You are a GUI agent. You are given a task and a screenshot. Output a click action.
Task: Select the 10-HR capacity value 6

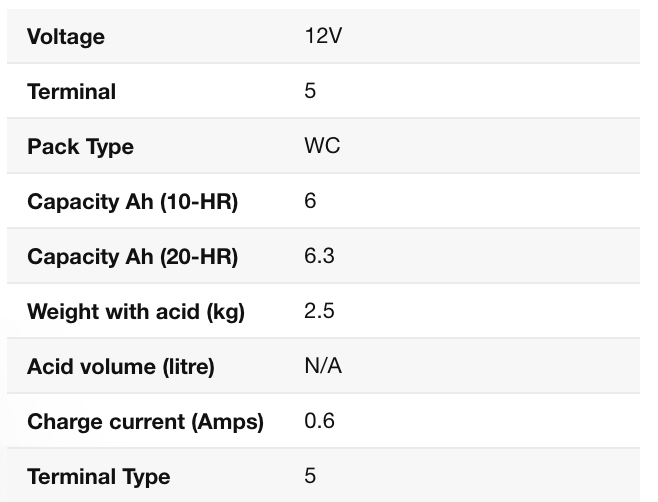310,201
